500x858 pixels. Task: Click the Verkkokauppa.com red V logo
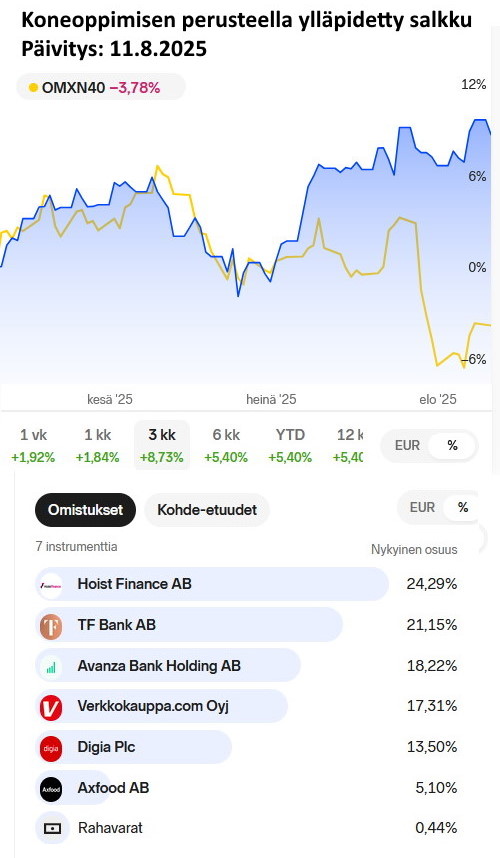click(x=51, y=707)
